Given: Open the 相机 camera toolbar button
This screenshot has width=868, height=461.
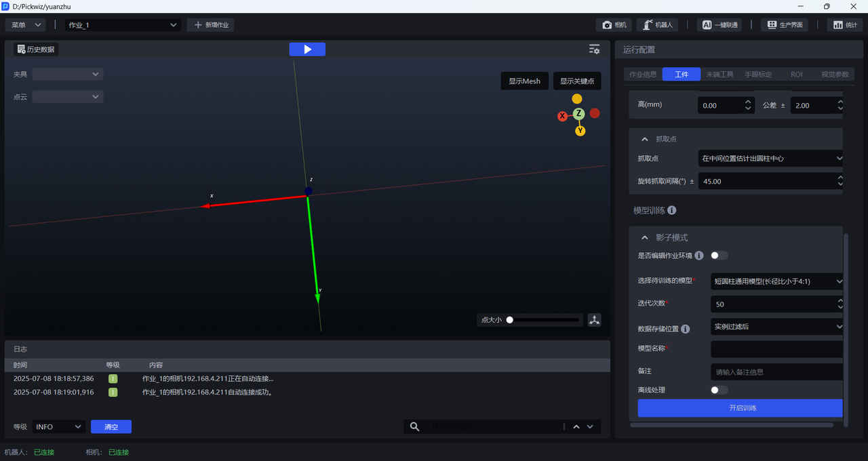Looking at the screenshot, I should (614, 25).
